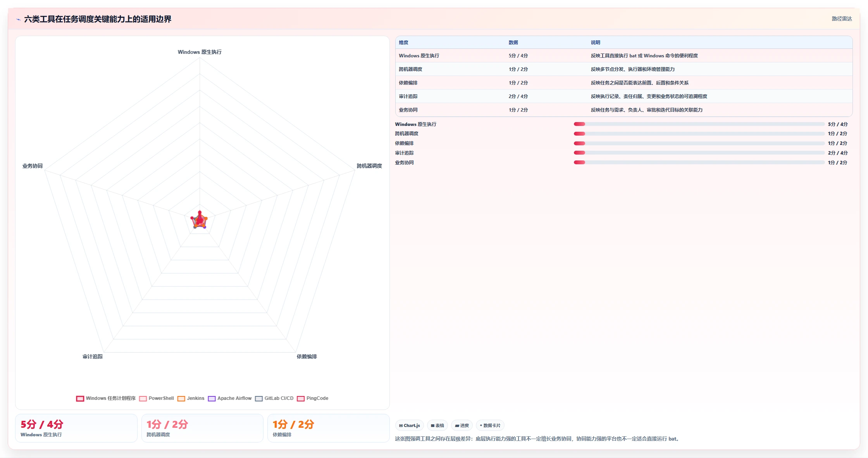Click the 数据 column header
Viewport: 868px width, 458px height.
513,43
